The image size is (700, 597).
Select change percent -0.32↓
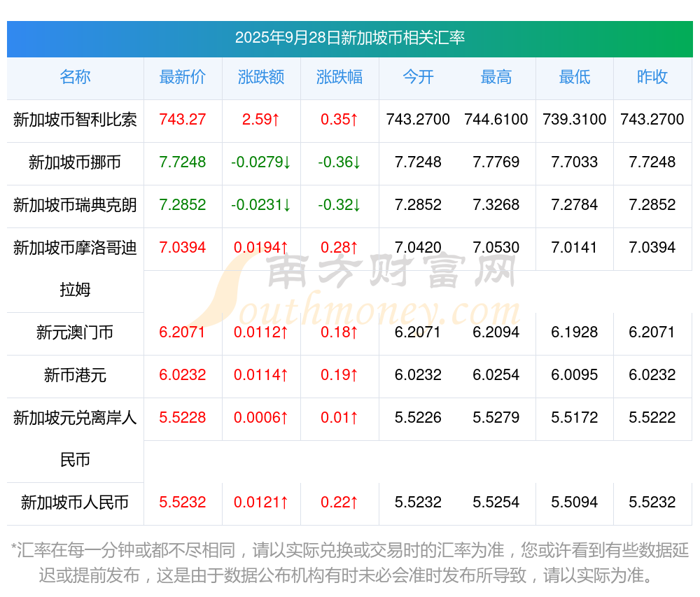click(339, 205)
